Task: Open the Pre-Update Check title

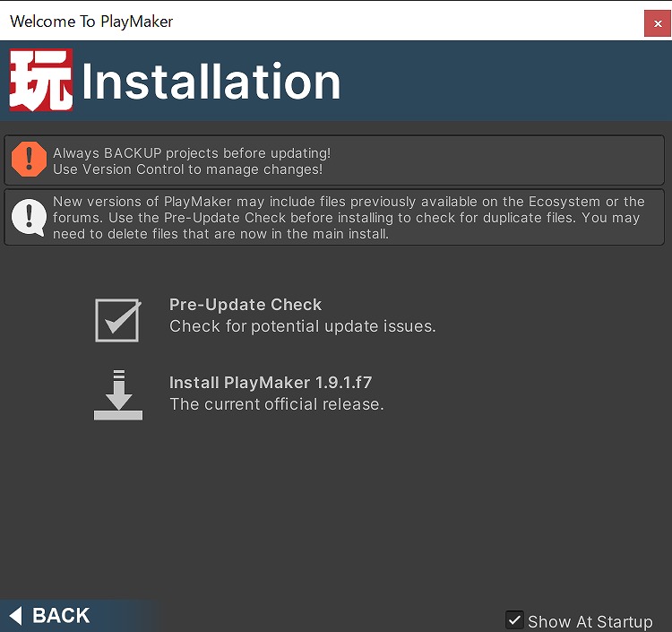Action: point(246,305)
